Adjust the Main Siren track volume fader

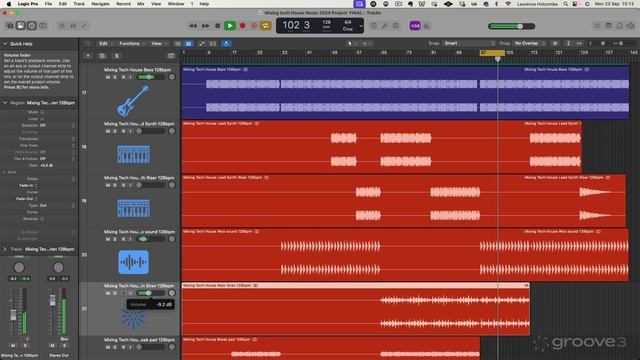(151, 293)
